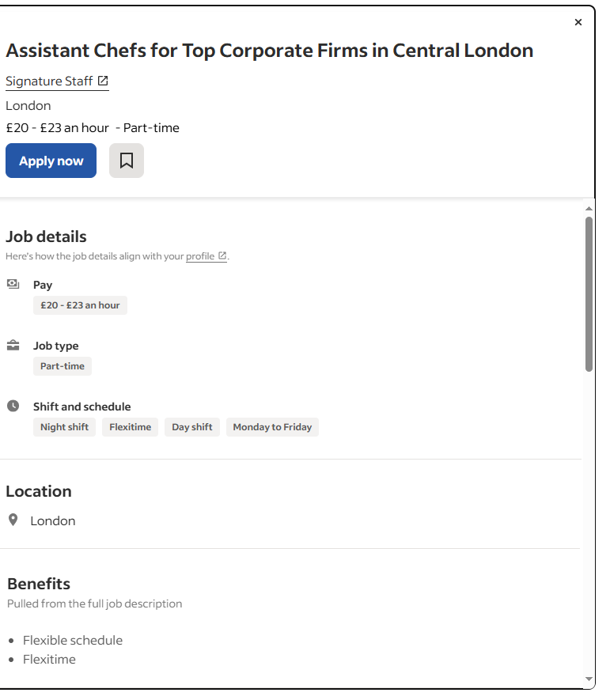This screenshot has width=610, height=700.
Task: Click the Part-time job type tag
Action: 63,366
